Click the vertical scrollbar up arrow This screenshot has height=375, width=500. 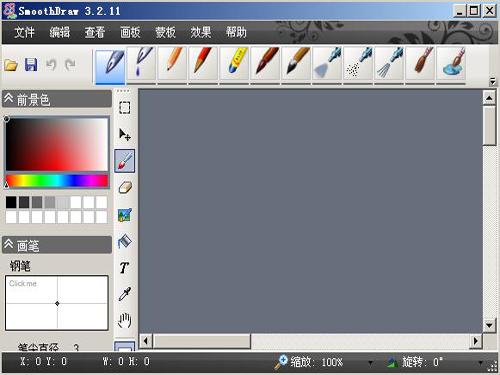coord(489,98)
